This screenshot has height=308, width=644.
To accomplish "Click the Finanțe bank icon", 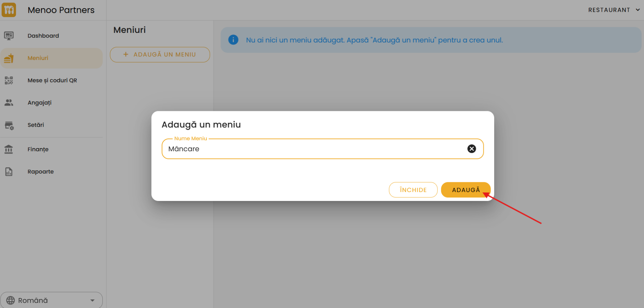I will point(9,149).
